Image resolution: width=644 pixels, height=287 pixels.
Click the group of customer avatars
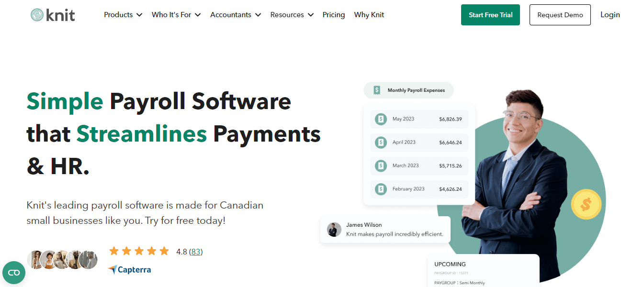(x=62, y=260)
